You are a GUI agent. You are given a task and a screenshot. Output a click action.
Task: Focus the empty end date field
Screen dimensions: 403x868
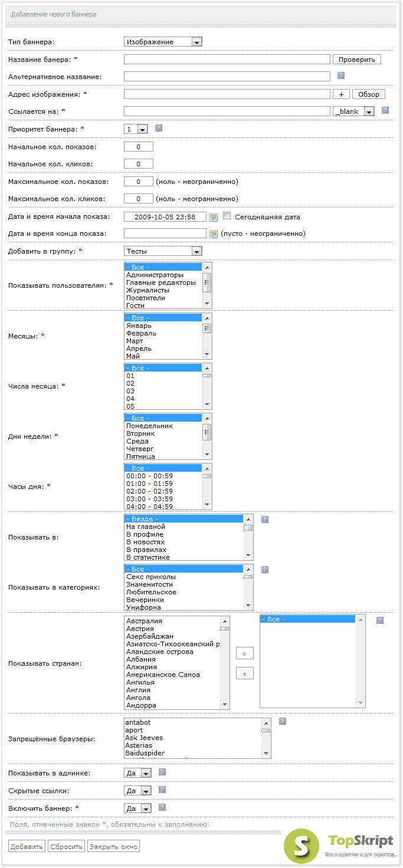tap(165, 233)
